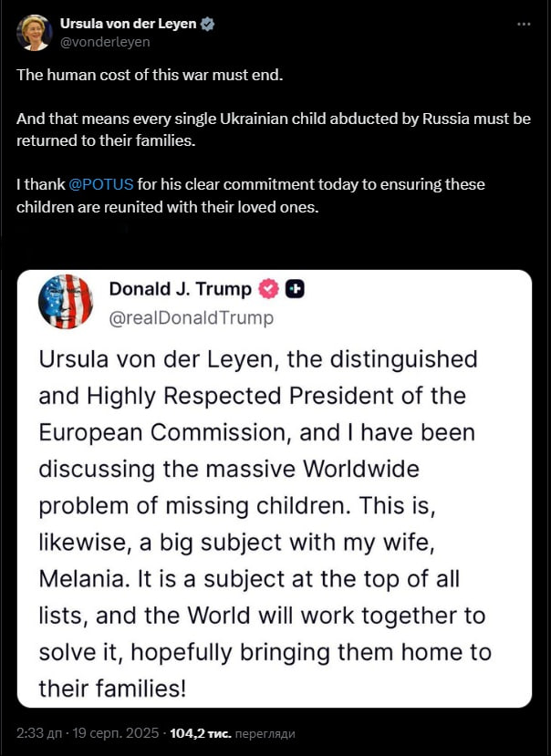Click Donald J. Trump's flag-themed avatar

coord(66,301)
